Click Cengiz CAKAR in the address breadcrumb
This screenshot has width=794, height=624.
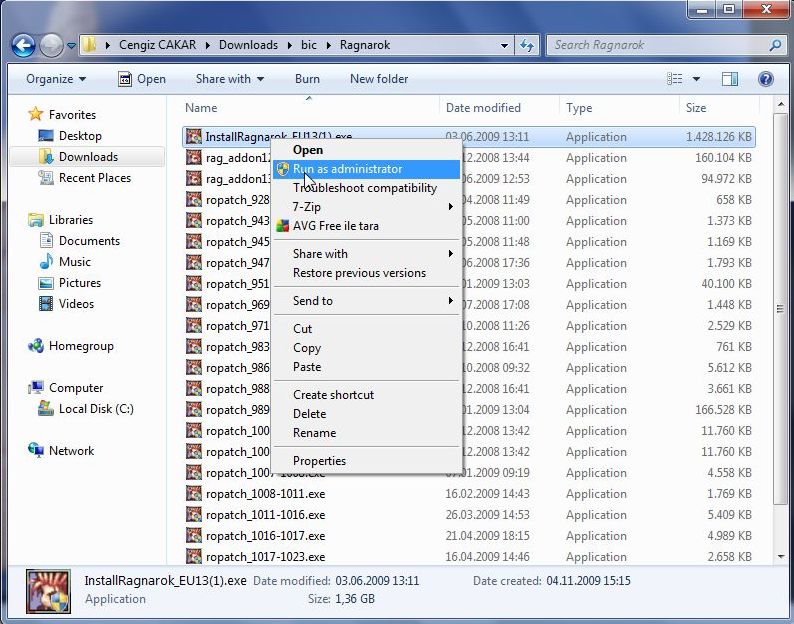click(x=157, y=45)
